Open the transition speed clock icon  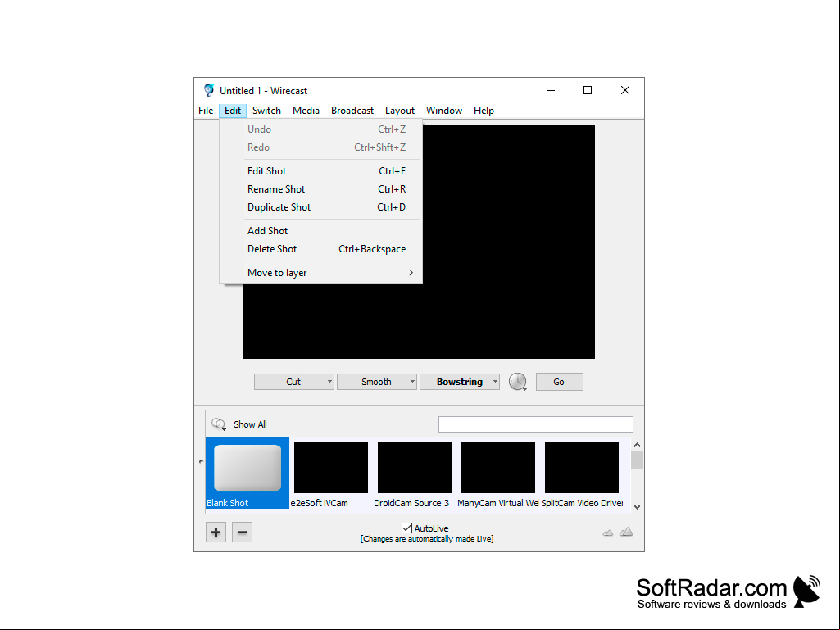pos(517,382)
